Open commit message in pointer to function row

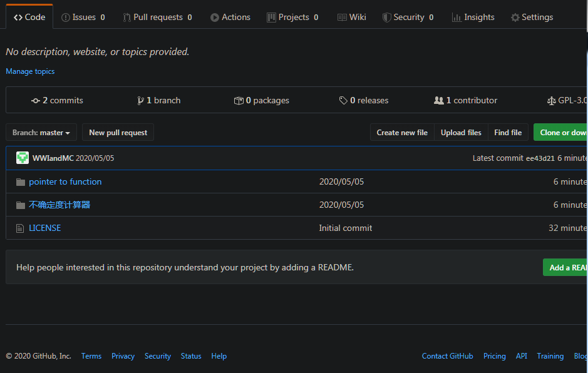click(341, 182)
